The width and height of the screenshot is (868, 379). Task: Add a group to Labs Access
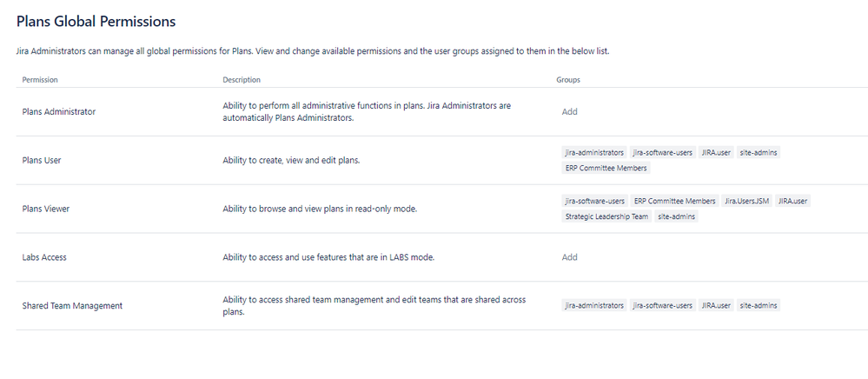pos(569,257)
